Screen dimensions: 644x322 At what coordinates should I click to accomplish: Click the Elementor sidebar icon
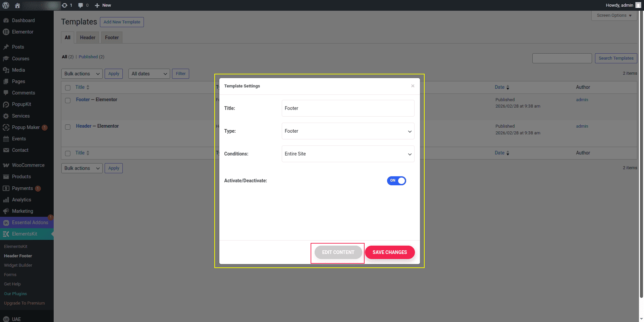[x=6, y=32]
